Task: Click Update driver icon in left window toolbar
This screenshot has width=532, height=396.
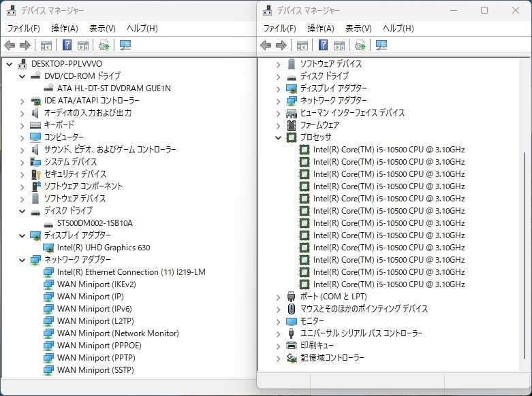Action: (x=104, y=45)
